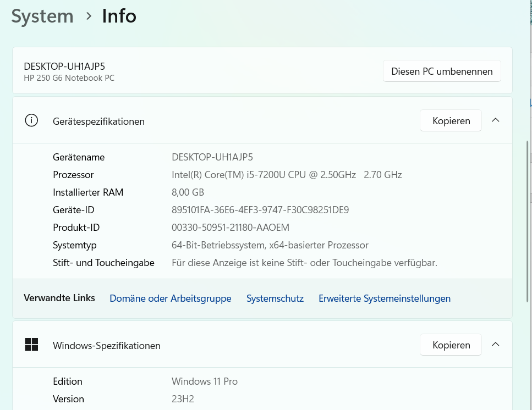Click the Gerätespezifikationen section heading
Viewport: 532px width, 410px height.
coord(98,121)
